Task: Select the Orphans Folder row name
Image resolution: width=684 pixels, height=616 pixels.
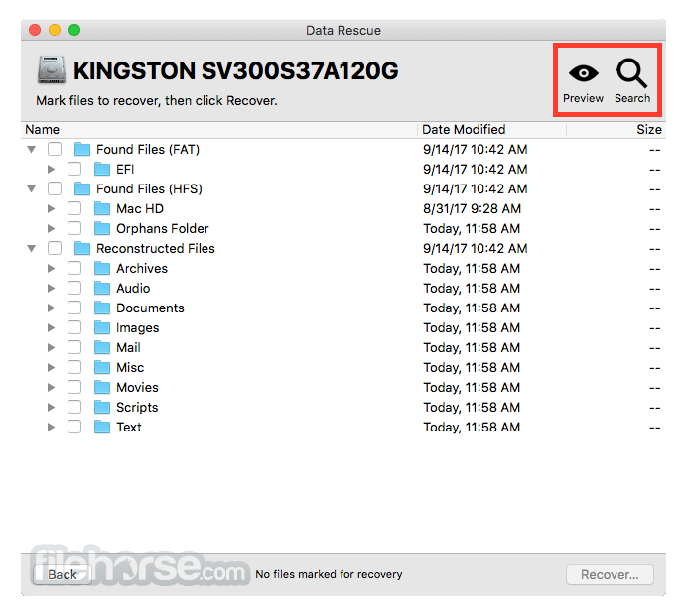Action: (162, 228)
